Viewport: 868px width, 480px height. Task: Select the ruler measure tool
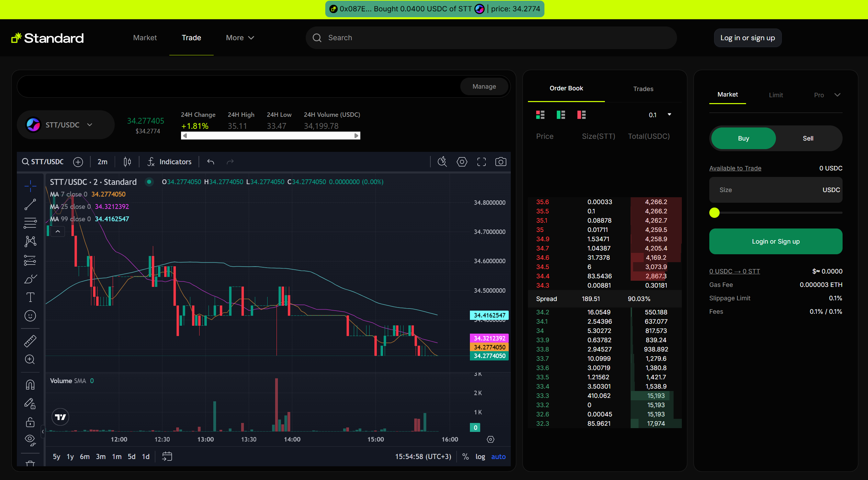coord(30,341)
